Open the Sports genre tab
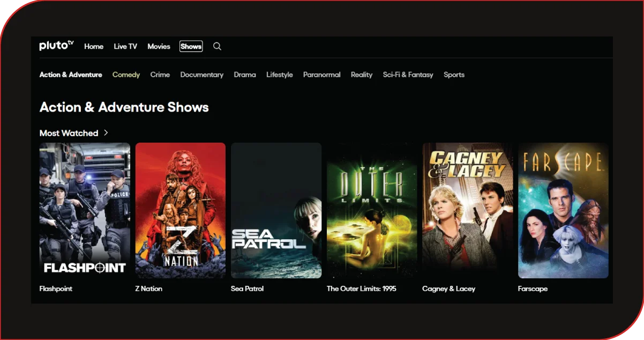Screen dimensions: 644x340 click(454, 75)
